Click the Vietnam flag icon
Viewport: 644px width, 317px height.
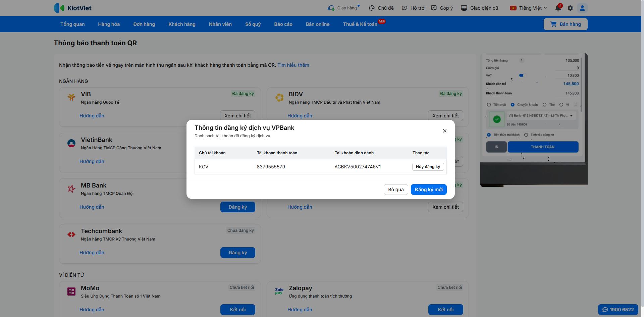(x=513, y=8)
